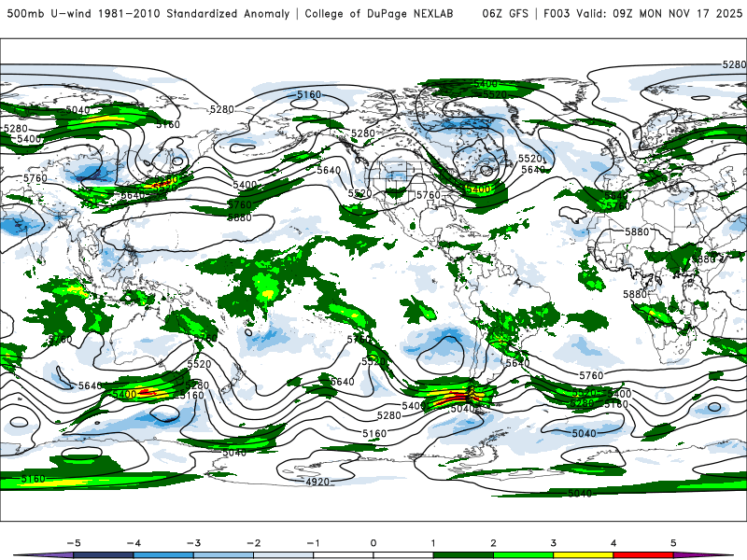Click the '4' color scale label
The height and width of the screenshot is (560, 747).
[613, 543]
